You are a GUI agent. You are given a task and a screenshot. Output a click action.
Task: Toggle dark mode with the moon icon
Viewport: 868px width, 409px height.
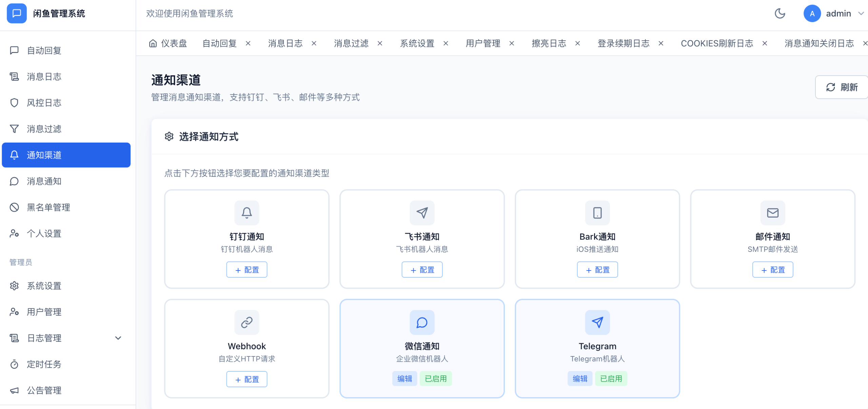point(780,14)
